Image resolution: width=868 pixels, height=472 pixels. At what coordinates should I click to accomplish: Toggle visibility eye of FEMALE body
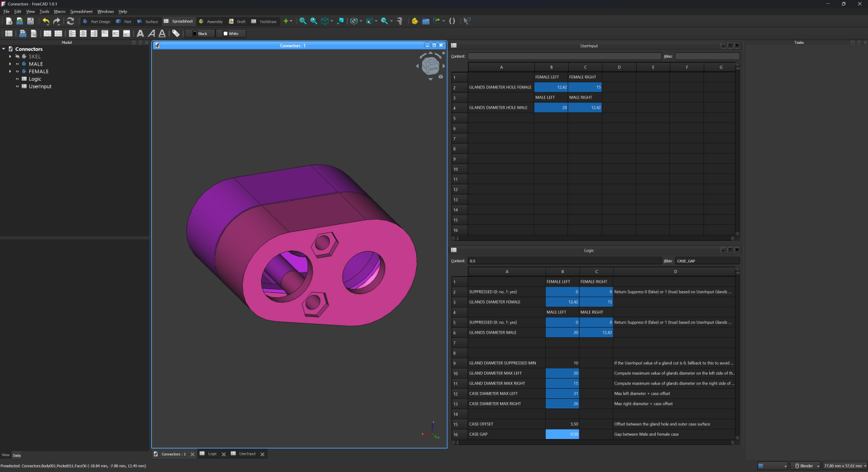point(18,72)
